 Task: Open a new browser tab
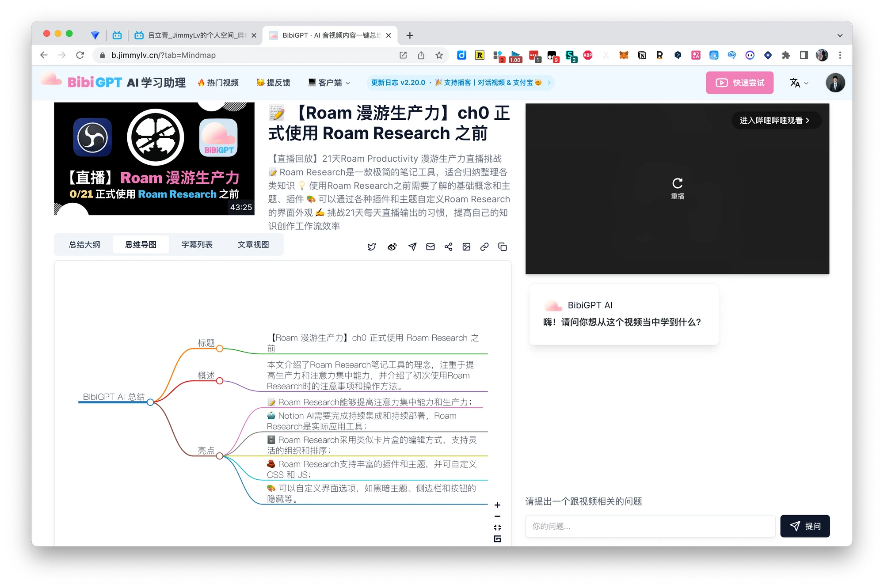(x=410, y=35)
